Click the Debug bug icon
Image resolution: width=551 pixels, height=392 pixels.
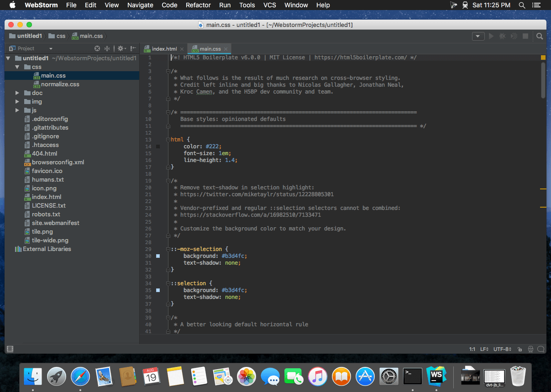[x=503, y=36]
